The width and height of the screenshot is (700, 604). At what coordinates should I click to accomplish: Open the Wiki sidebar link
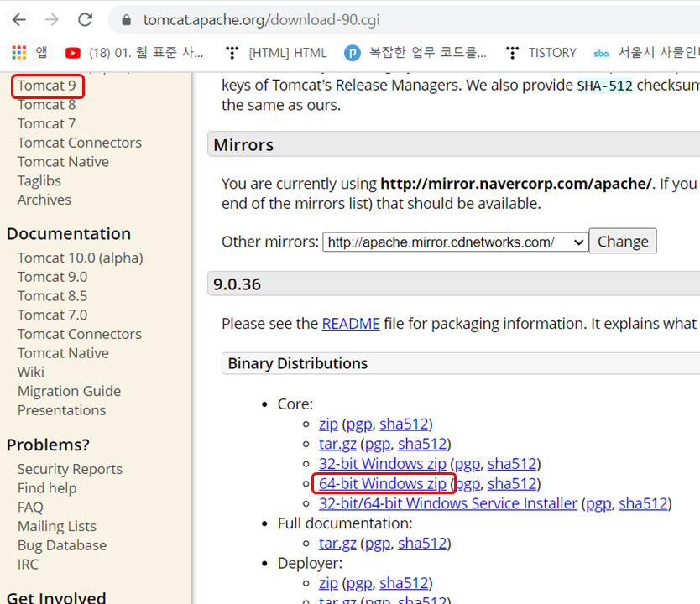click(x=31, y=372)
